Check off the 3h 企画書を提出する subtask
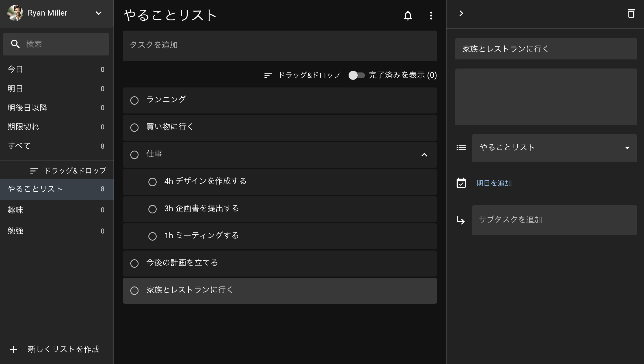This screenshot has height=364, width=644. (153, 209)
